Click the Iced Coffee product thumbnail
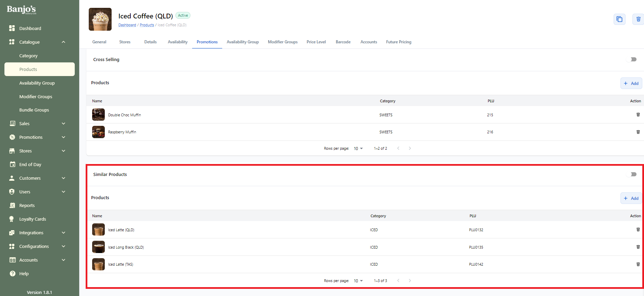The width and height of the screenshot is (644, 296). [100, 19]
